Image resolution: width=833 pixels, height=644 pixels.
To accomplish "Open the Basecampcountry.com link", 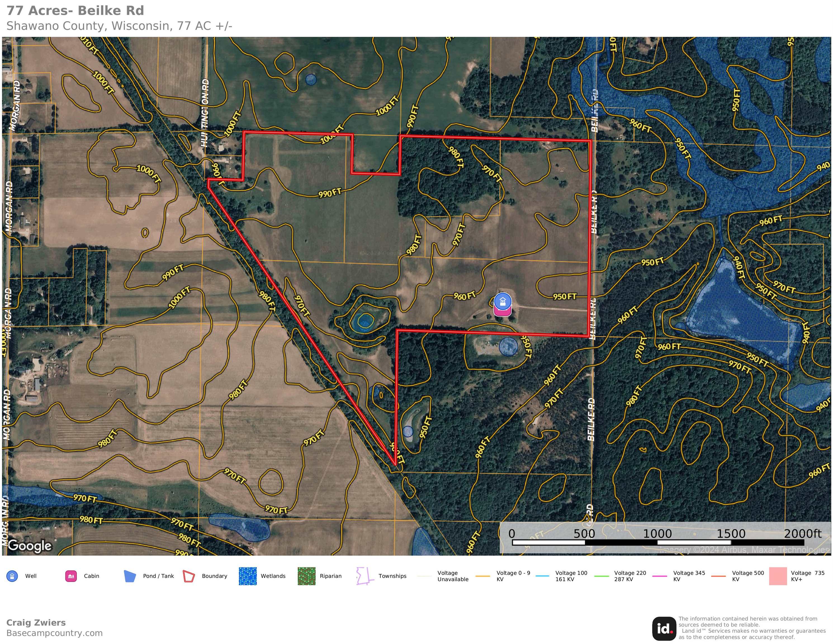I will click(55, 633).
